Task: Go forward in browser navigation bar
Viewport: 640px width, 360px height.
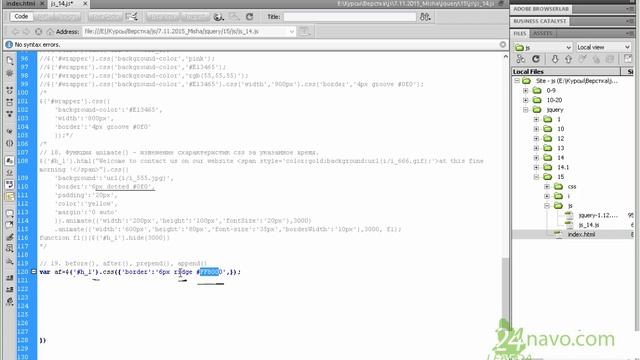Action: coord(26,31)
